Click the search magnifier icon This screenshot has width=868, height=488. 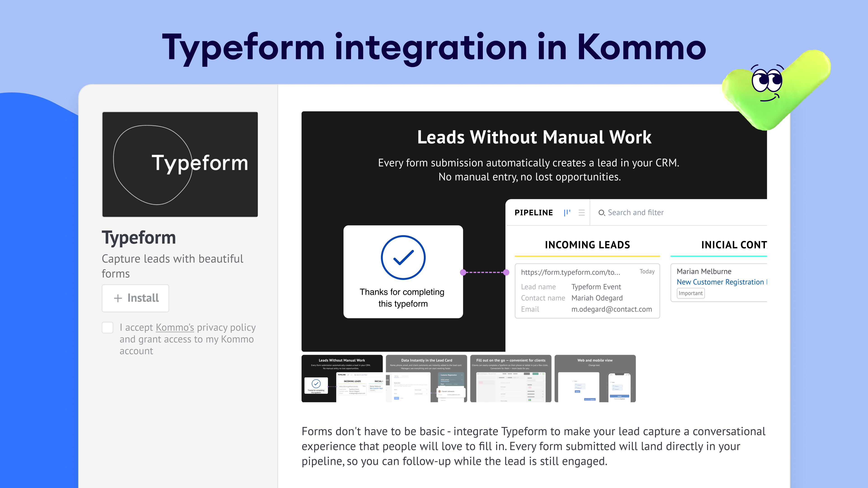coord(601,213)
